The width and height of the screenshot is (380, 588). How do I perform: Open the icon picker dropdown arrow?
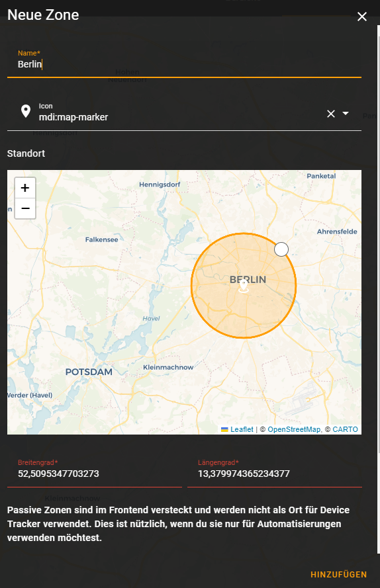[x=346, y=113]
